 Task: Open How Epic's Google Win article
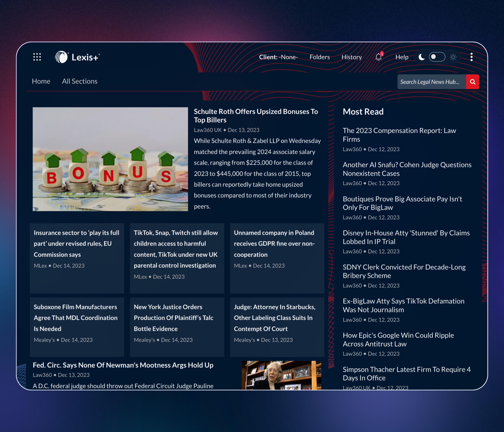tap(398, 340)
